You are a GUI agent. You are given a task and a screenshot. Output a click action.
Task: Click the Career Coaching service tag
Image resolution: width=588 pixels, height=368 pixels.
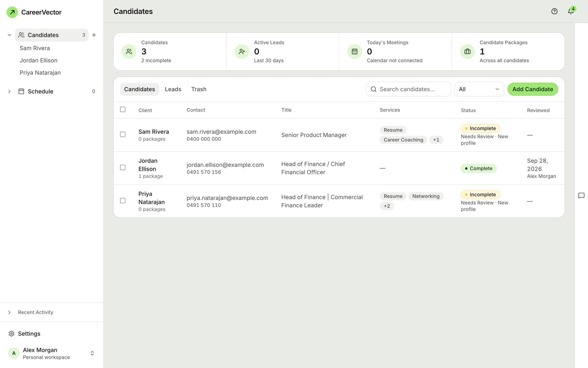(403, 140)
